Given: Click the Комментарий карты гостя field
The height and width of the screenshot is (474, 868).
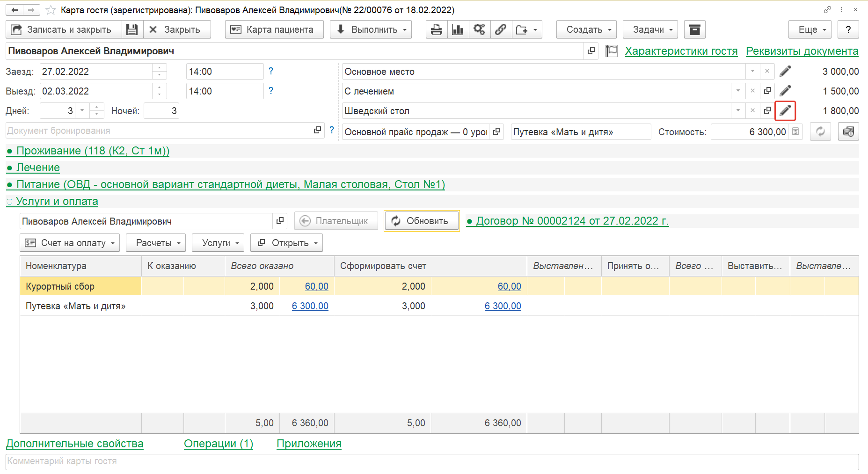Looking at the screenshot, I should (431, 461).
